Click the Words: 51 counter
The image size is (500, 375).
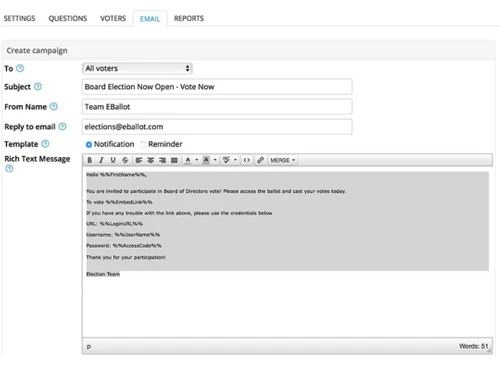point(473,346)
